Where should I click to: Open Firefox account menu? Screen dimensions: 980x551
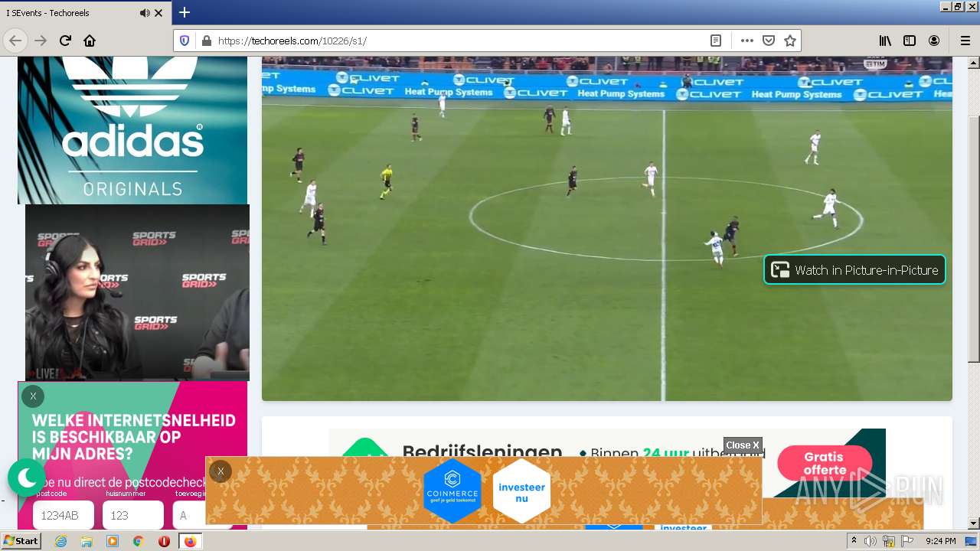934,41
